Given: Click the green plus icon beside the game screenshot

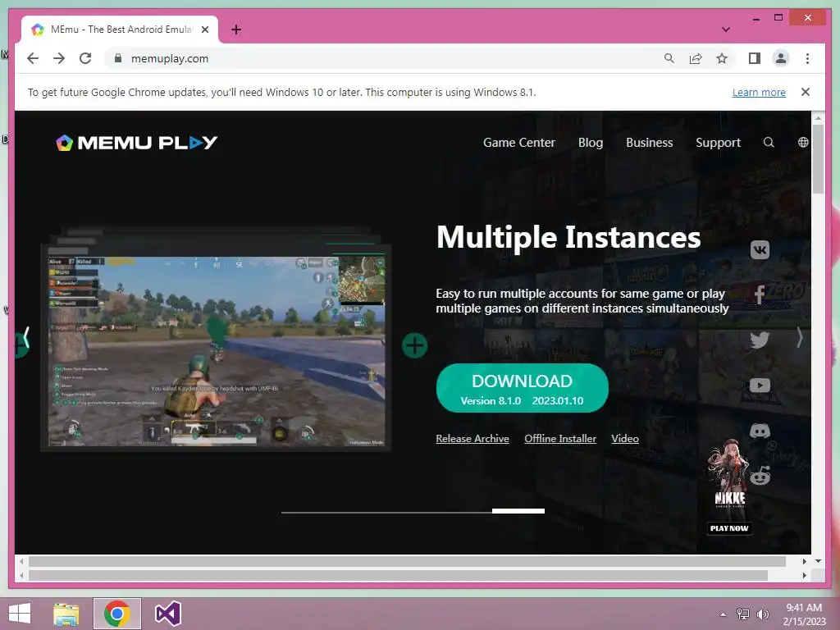Looking at the screenshot, I should 414,345.
